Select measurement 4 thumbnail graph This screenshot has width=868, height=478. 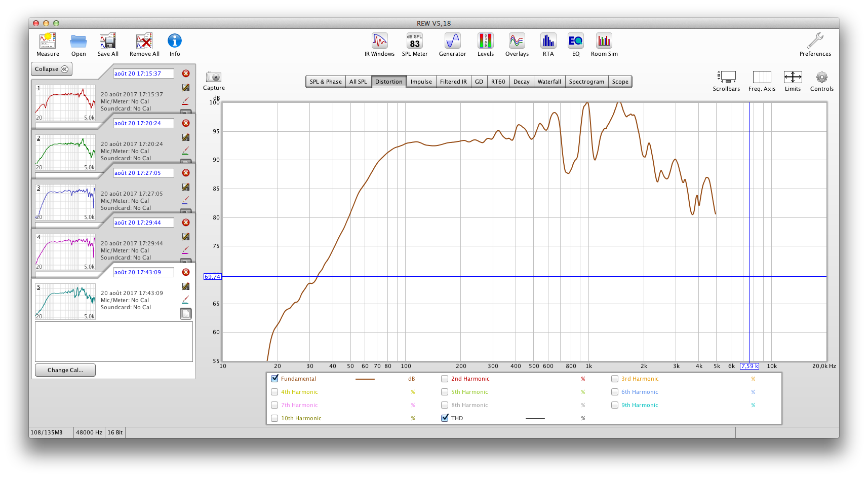pos(65,252)
